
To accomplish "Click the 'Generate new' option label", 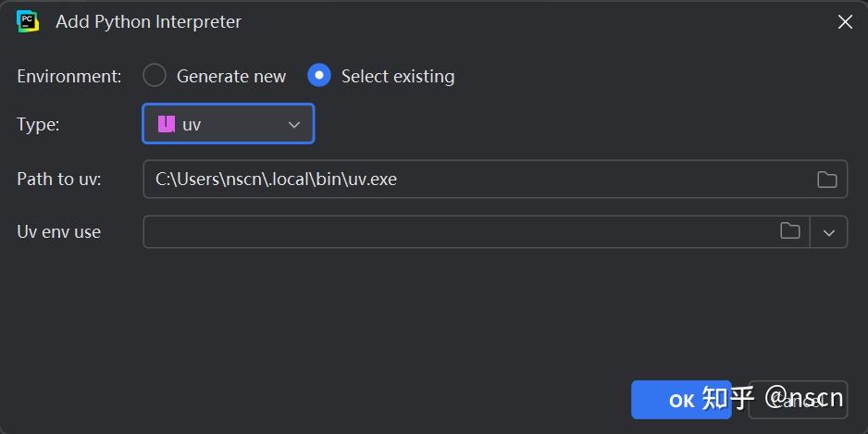I will (231, 77).
